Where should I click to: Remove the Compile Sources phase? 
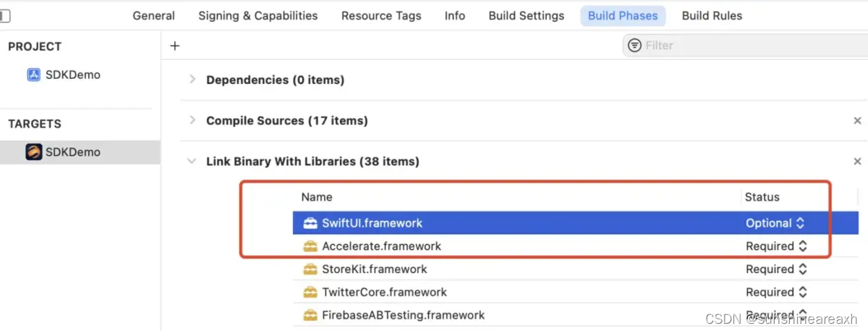[x=858, y=121]
